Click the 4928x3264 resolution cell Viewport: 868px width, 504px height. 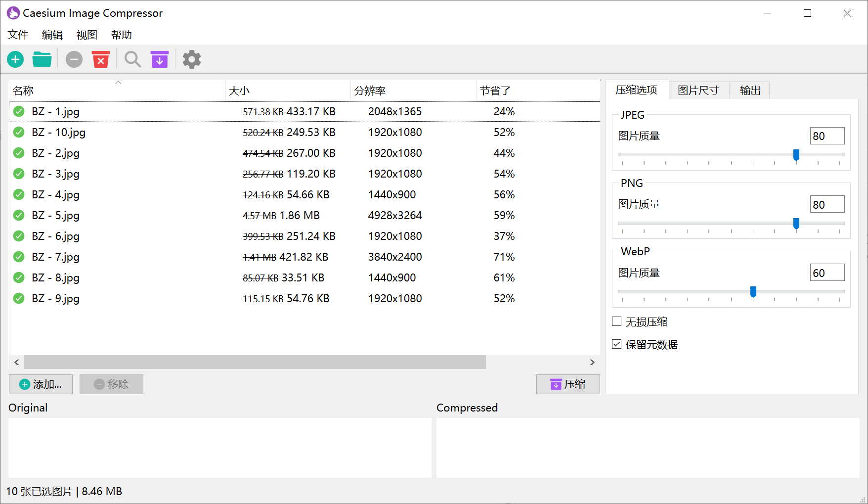(x=395, y=216)
